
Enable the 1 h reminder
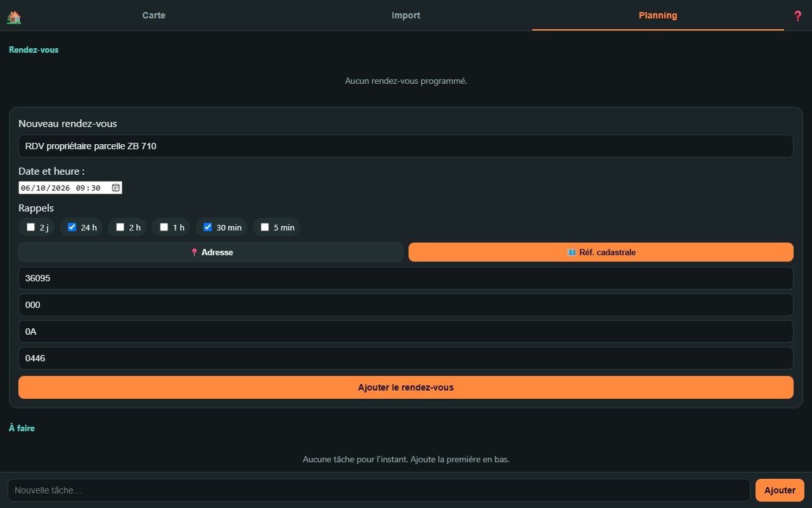click(x=164, y=227)
